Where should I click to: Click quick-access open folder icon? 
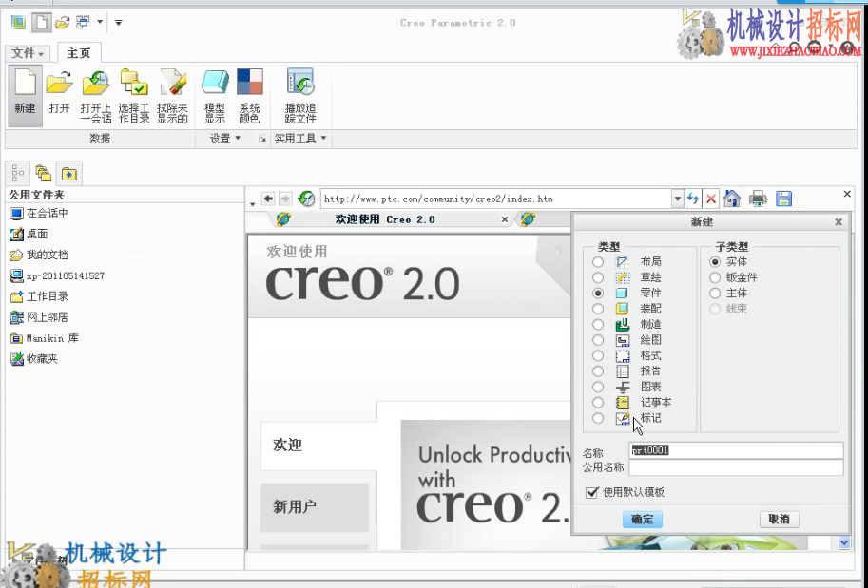tap(63, 22)
